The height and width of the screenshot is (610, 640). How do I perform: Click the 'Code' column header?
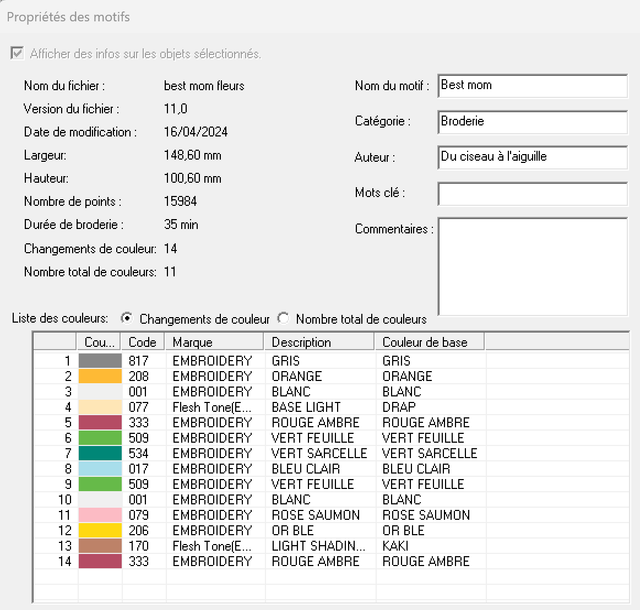tap(144, 342)
